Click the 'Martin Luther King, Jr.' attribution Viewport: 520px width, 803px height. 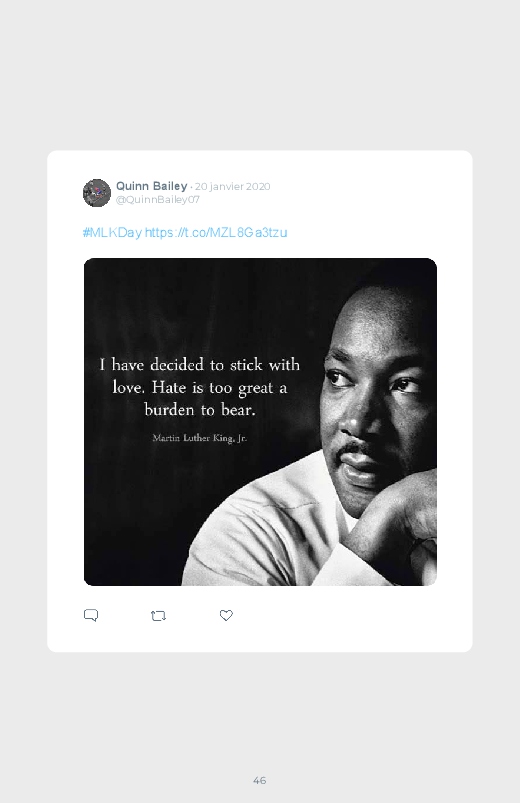200,438
